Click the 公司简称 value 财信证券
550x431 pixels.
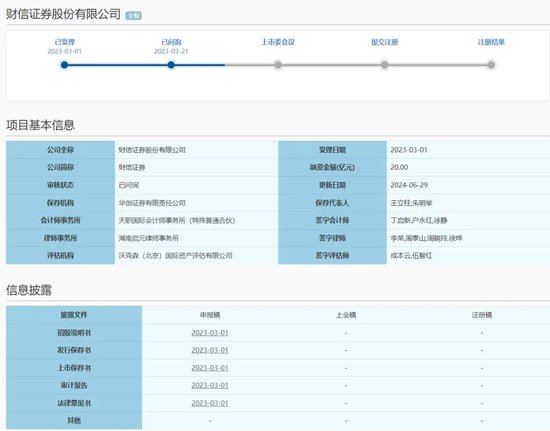132,167
